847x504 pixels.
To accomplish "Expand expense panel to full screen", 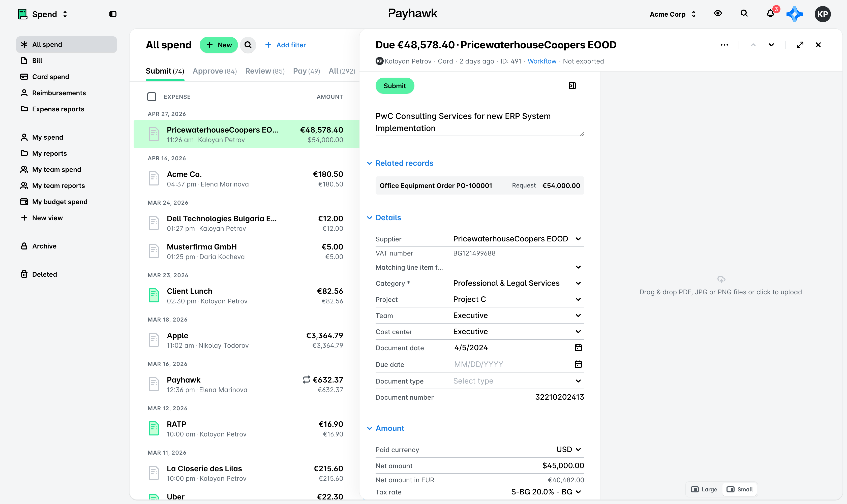I will coord(800,45).
